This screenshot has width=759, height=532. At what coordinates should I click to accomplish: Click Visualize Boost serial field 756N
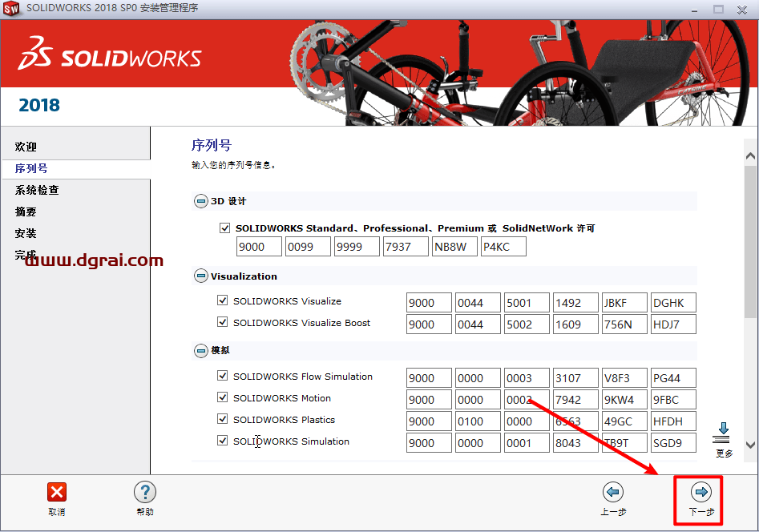[x=624, y=324]
